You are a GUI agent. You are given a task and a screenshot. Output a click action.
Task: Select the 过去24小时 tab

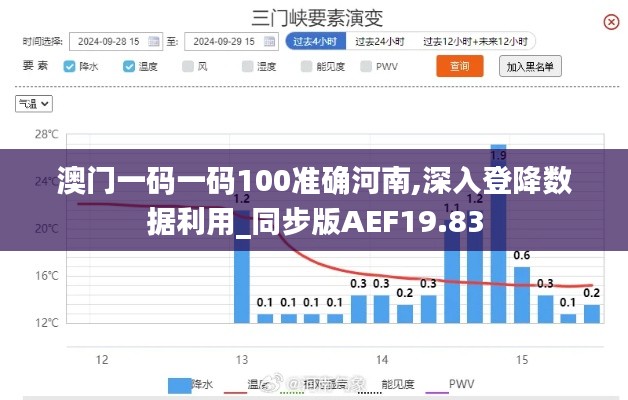tap(380, 41)
